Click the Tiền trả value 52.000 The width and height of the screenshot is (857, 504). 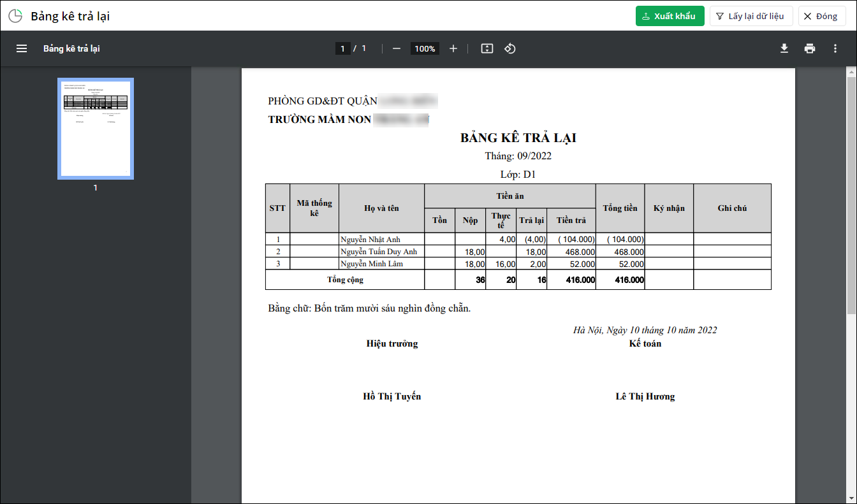coord(582,264)
